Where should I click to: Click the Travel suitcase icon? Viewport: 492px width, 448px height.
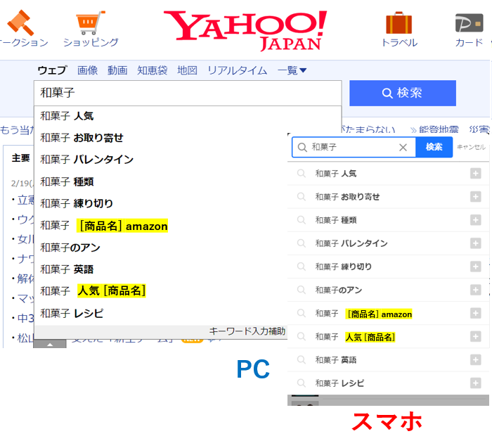point(399,23)
